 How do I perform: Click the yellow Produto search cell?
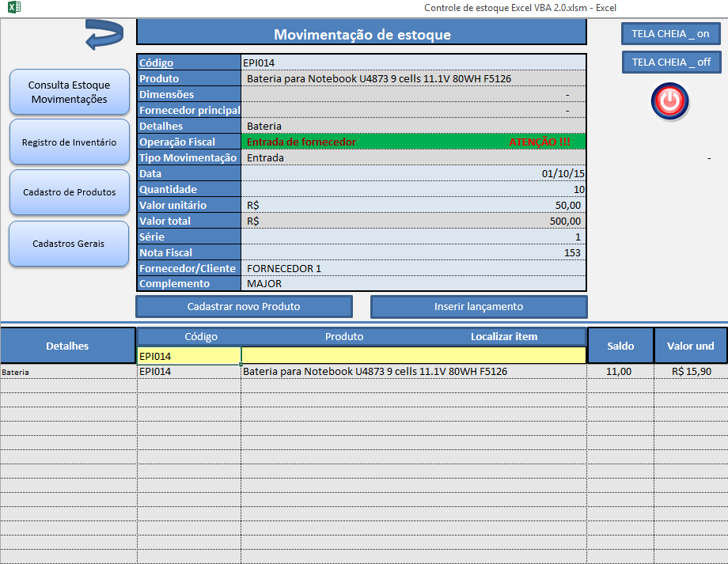click(x=414, y=356)
